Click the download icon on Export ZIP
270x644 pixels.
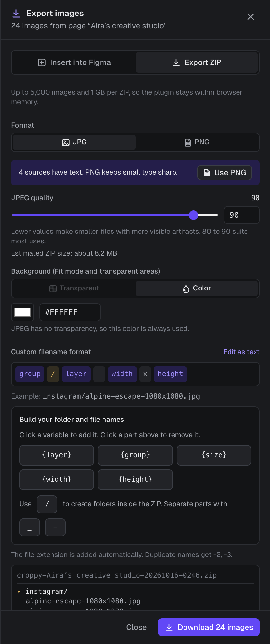[176, 62]
